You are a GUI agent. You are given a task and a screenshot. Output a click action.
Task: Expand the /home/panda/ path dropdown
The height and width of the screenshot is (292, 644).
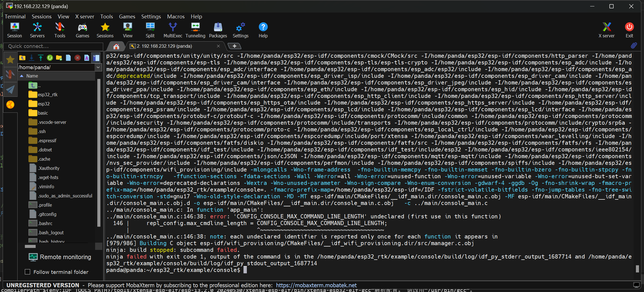click(98, 67)
